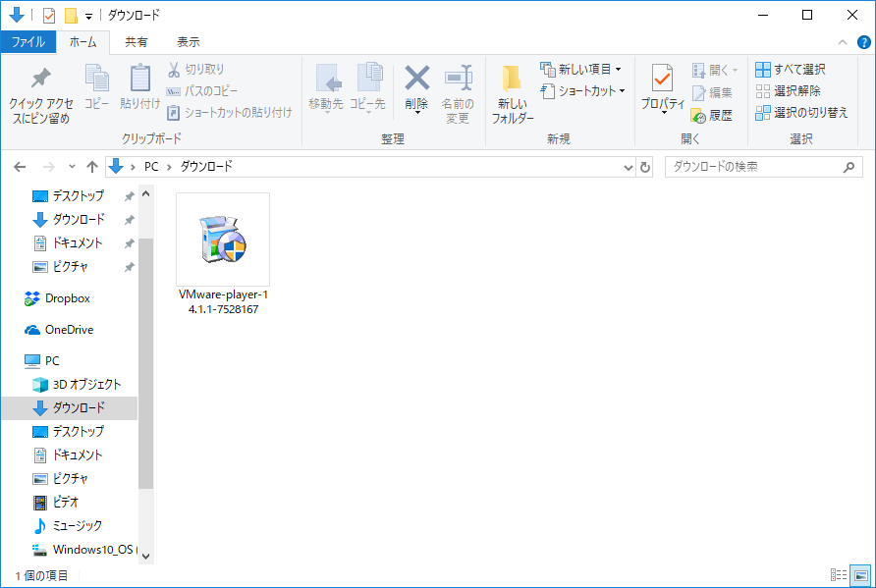The height and width of the screenshot is (588, 876).
Task: Expand the address bar history dropdown
Action: (628, 167)
